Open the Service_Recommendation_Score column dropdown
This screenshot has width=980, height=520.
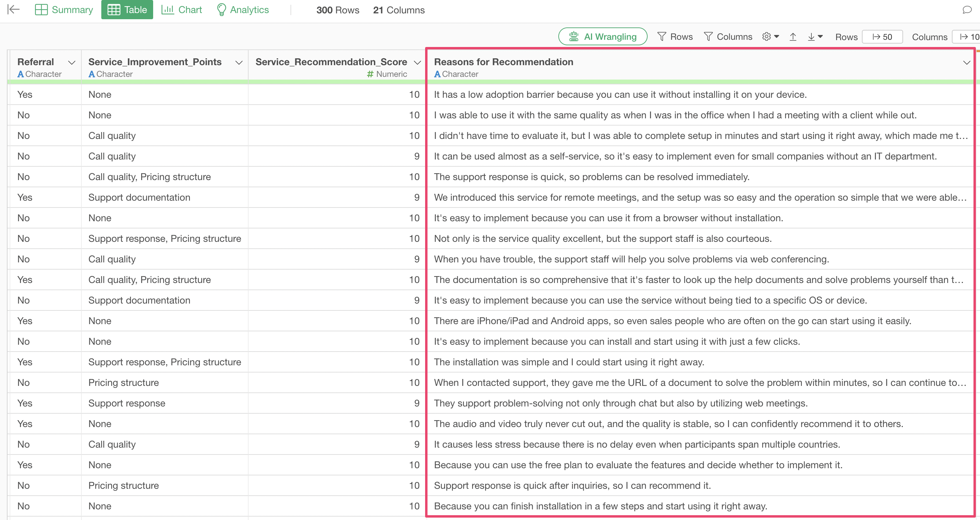[417, 62]
